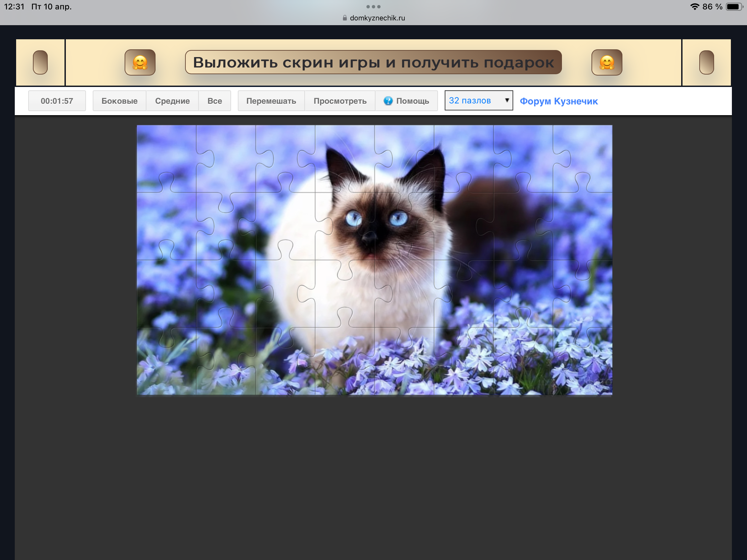Click the blue question mark help icon
The width and height of the screenshot is (747, 560).
point(388,101)
